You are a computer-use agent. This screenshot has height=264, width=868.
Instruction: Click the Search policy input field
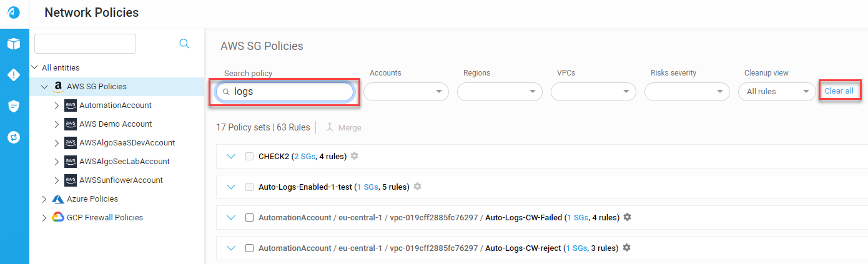tap(285, 92)
